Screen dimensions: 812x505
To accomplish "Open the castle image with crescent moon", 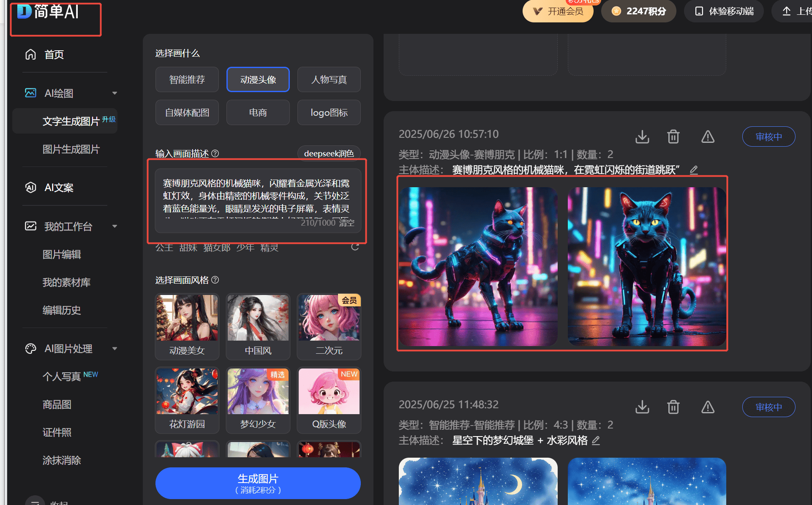I will tap(478, 481).
